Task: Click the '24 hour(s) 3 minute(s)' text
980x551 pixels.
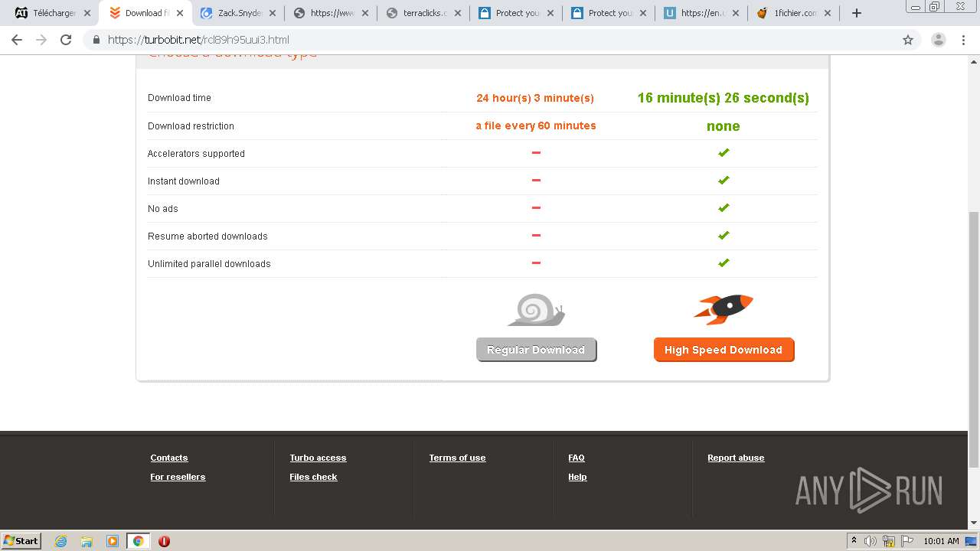Action: [x=535, y=98]
